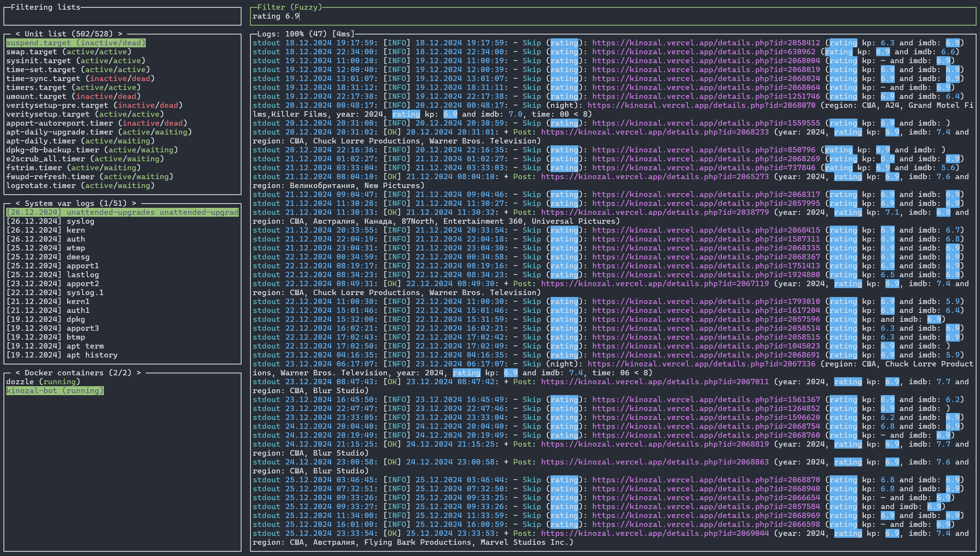Open unattended-upgrades log entry
The width and height of the screenshot is (980, 556).
click(x=122, y=212)
